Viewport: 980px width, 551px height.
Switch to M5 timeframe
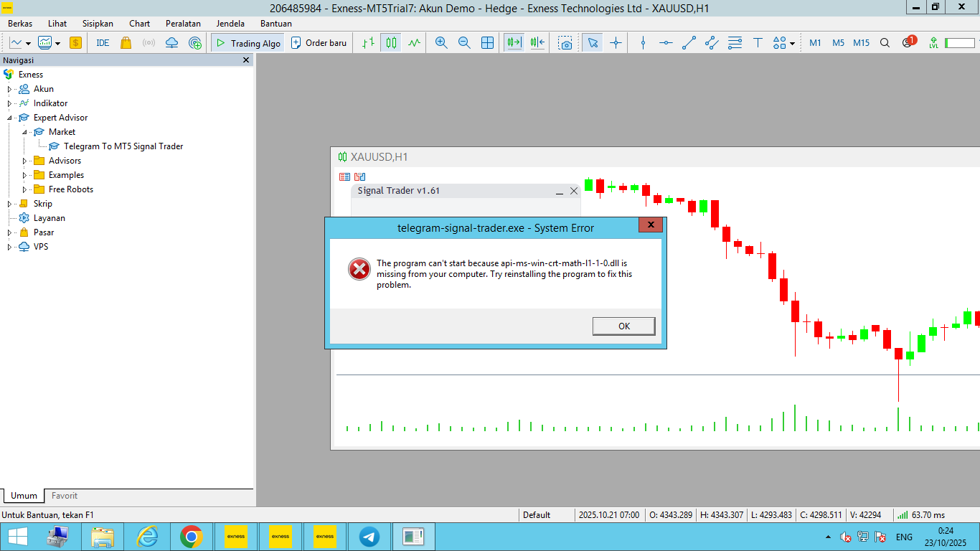[x=838, y=43]
